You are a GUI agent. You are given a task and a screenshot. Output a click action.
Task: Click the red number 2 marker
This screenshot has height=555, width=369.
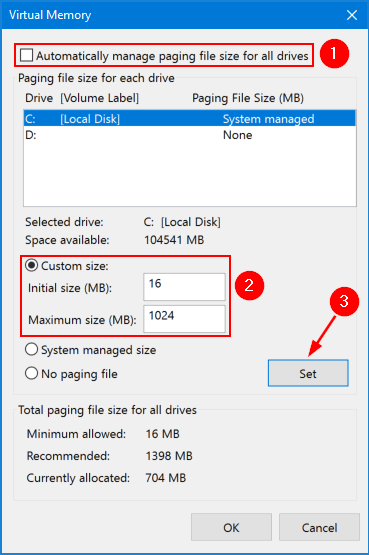tap(249, 285)
